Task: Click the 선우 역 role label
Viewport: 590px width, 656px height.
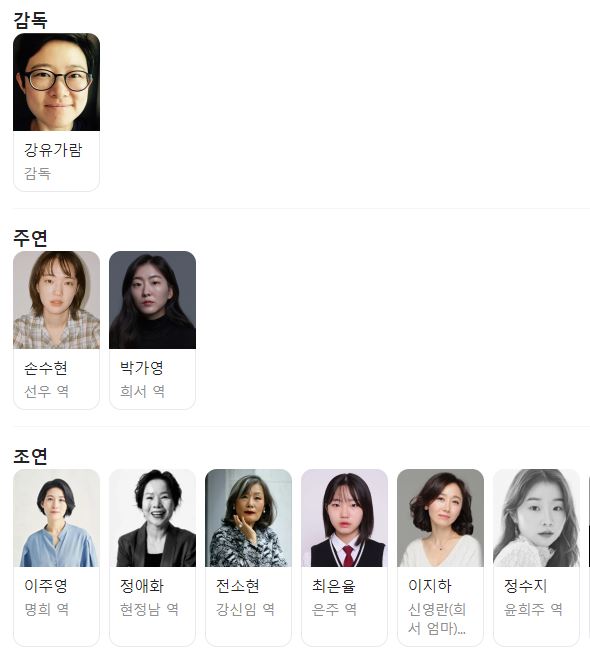Action: [46, 391]
